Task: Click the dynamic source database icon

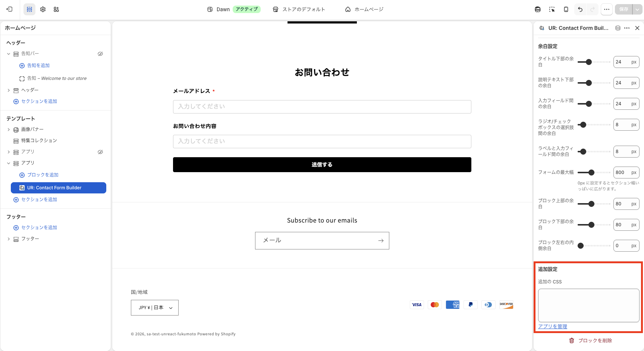Action: click(x=618, y=28)
